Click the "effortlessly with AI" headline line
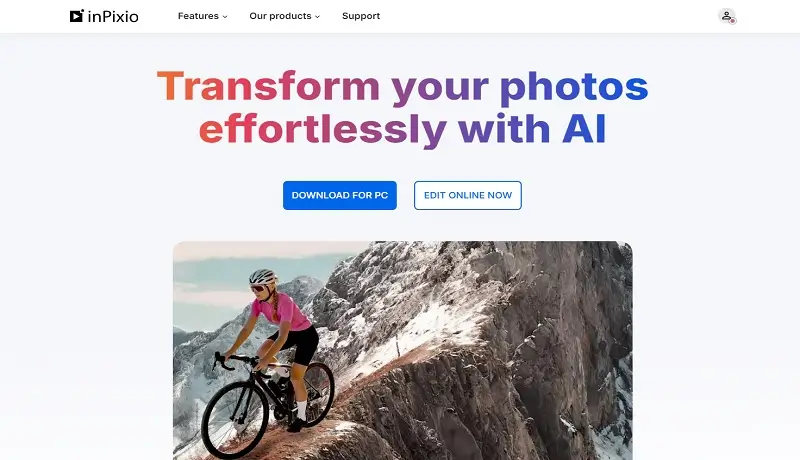800x460 pixels. tap(403, 130)
